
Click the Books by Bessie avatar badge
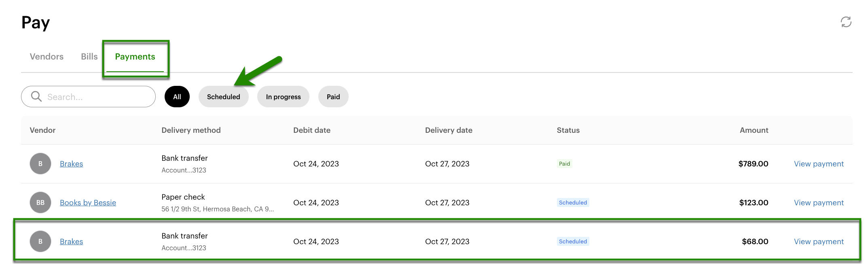[x=40, y=202]
